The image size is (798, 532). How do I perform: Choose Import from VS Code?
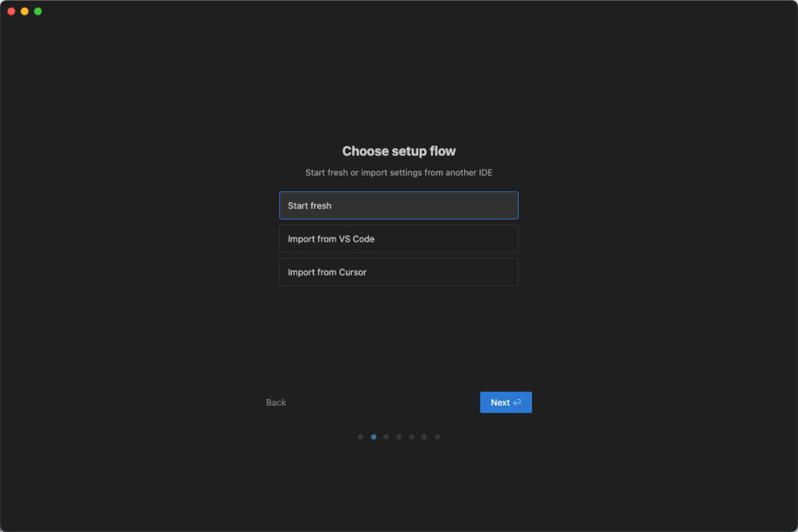click(398, 239)
